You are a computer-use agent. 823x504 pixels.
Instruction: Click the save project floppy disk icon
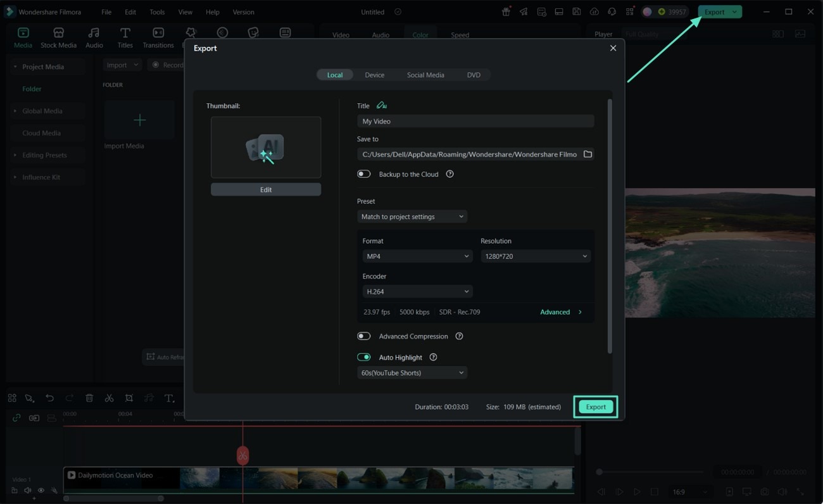pyautogui.click(x=576, y=12)
